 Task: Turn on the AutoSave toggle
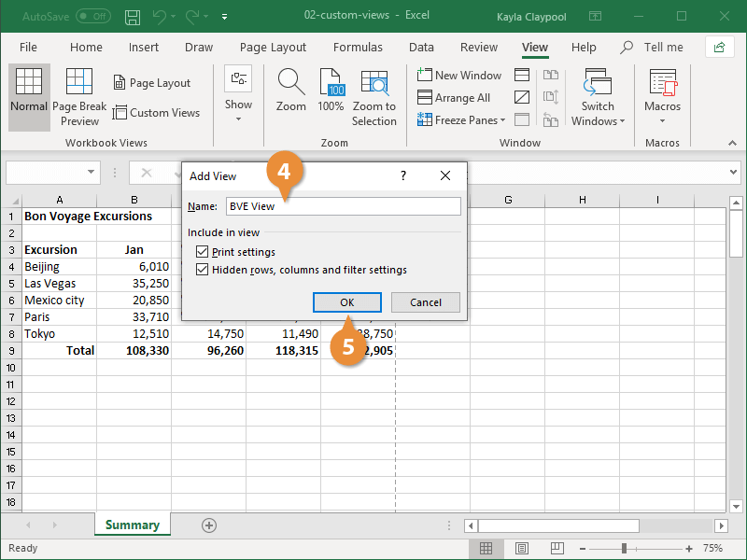(92, 17)
